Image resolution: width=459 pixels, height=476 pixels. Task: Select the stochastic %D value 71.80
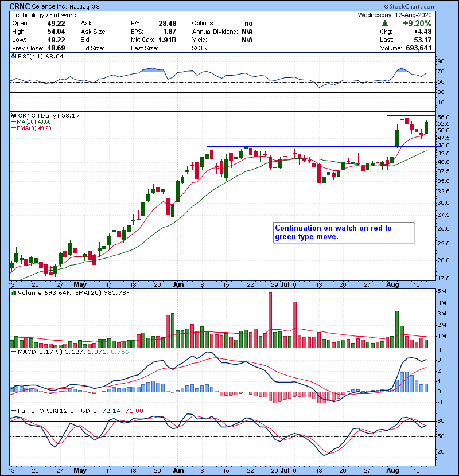point(134,411)
